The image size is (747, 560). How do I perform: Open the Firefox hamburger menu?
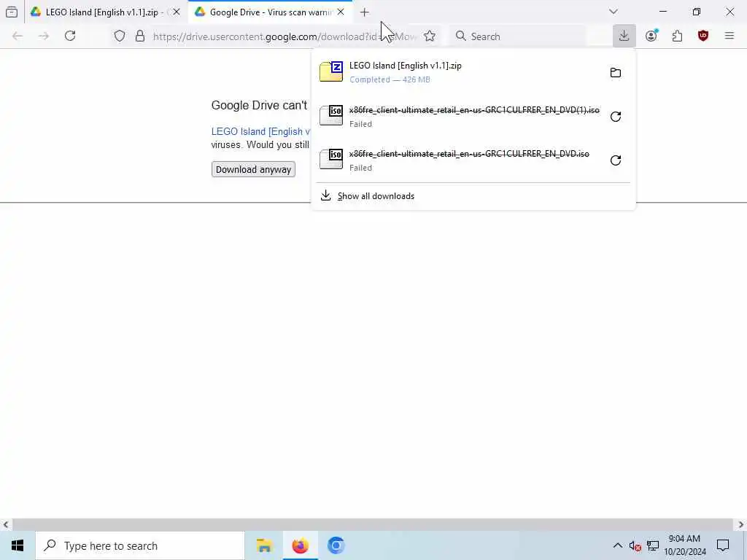(x=729, y=36)
